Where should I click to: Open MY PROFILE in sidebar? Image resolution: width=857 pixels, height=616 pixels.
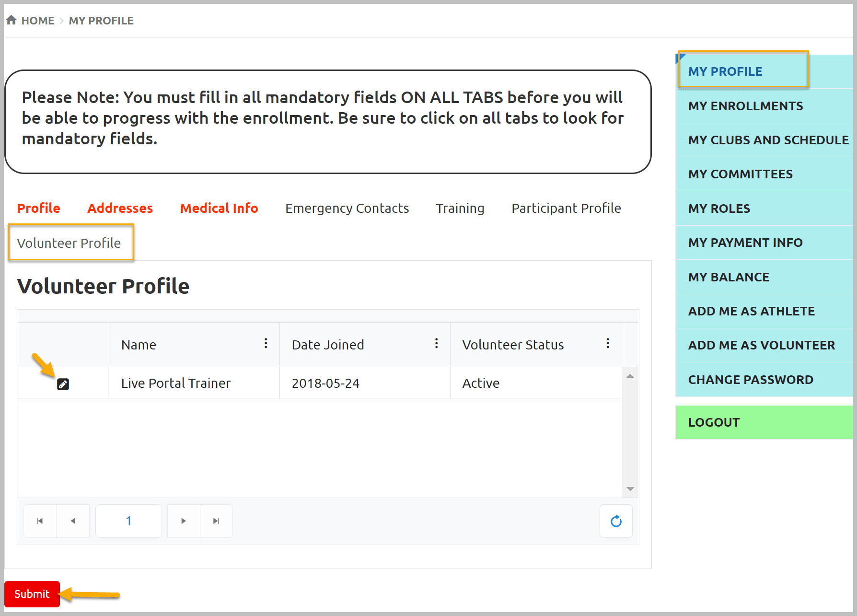[764, 71]
